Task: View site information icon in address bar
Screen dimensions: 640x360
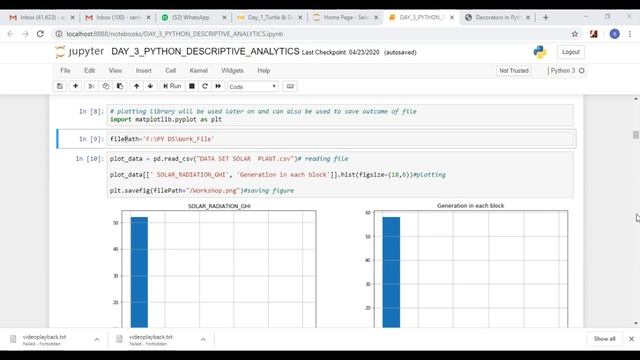Action: (x=59, y=34)
